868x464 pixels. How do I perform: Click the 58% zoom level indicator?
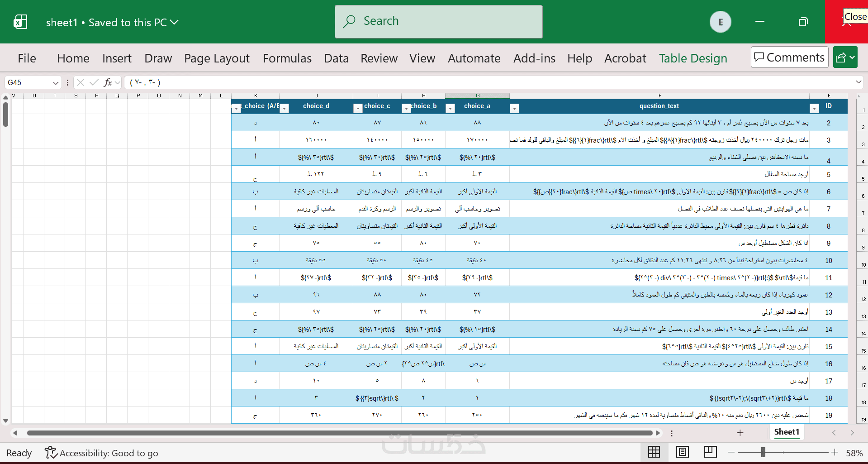pyautogui.click(x=854, y=453)
